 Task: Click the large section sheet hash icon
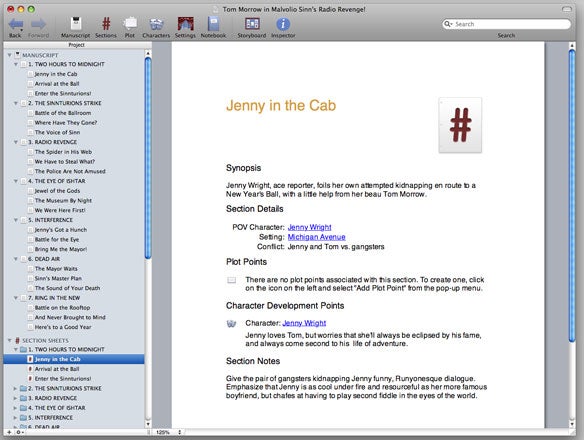(460, 125)
